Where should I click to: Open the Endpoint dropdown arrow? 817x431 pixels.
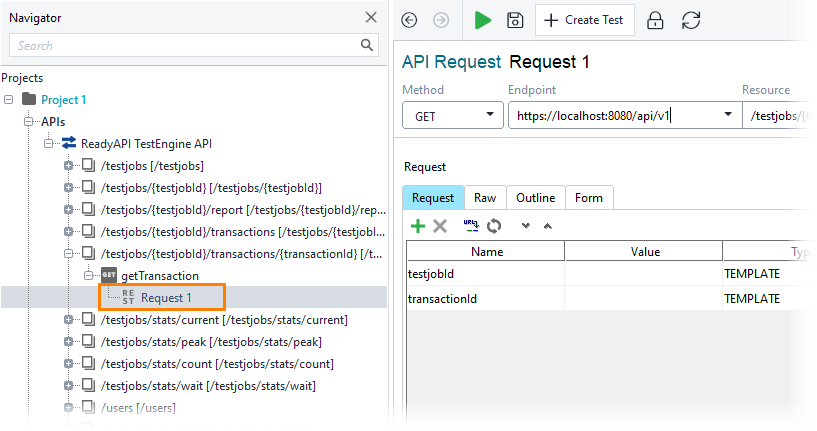pyautogui.click(x=728, y=115)
